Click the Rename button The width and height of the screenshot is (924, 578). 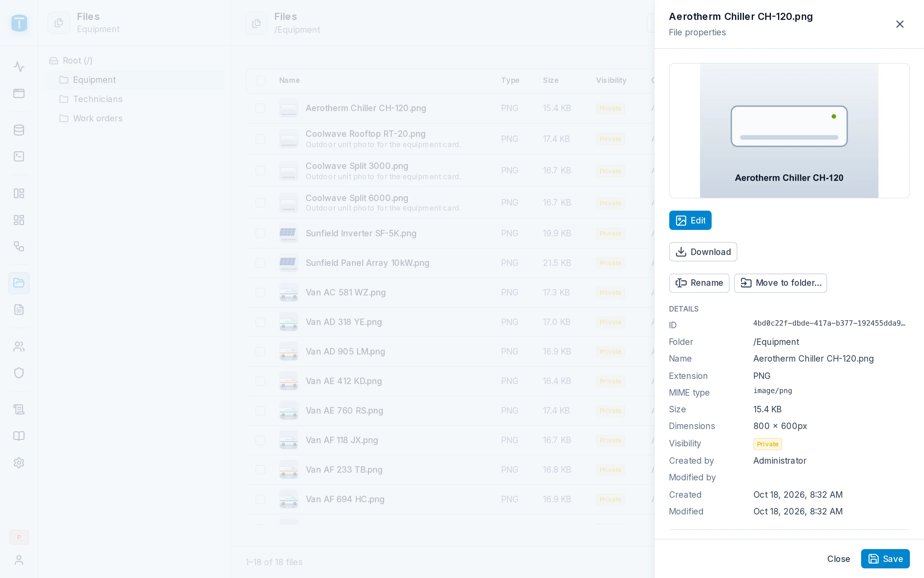(x=699, y=283)
